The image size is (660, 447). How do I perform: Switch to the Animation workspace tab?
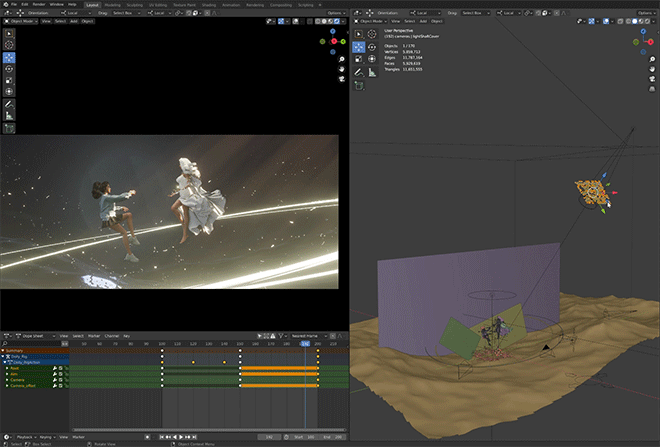pos(231,5)
